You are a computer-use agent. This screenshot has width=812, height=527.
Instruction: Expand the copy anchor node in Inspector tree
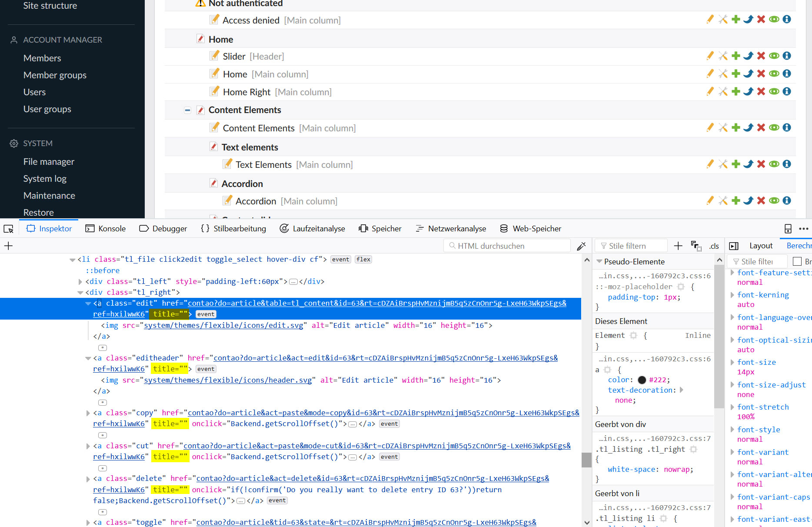coord(88,413)
